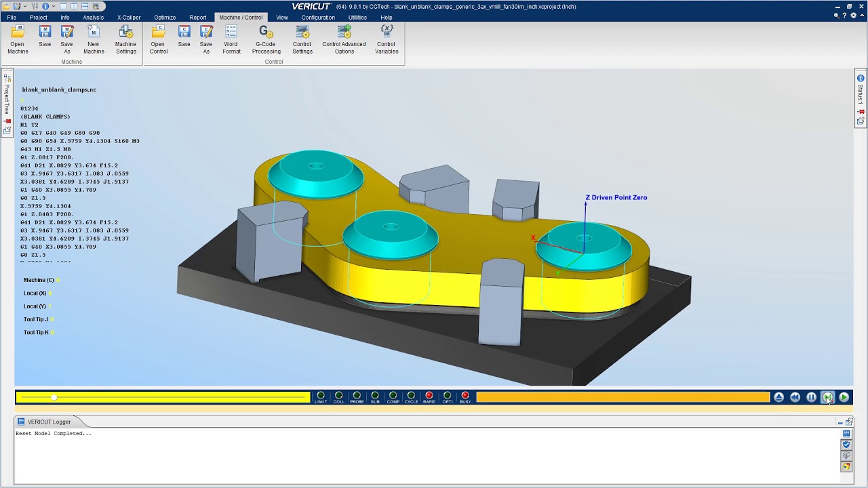Screen dimensions: 868x488
Task: Open Control Advanced Options
Action: pos(344,39)
